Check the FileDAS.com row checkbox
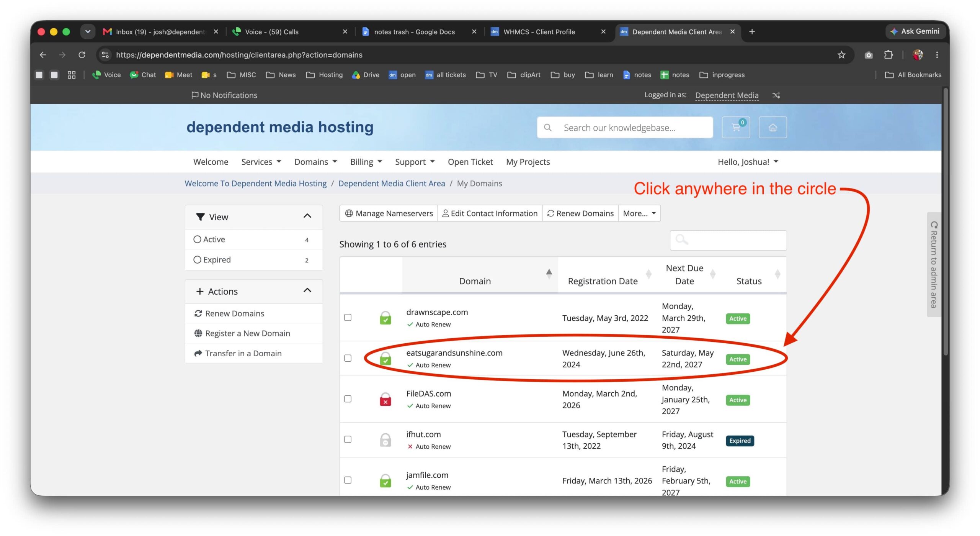Image resolution: width=980 pixels, height=536 pixels. 348,399
